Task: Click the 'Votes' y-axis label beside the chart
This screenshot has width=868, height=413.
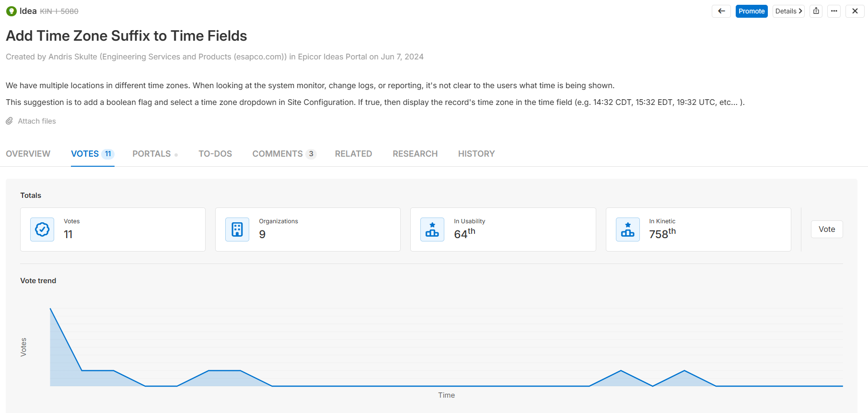Action: (x=23, y=347)
